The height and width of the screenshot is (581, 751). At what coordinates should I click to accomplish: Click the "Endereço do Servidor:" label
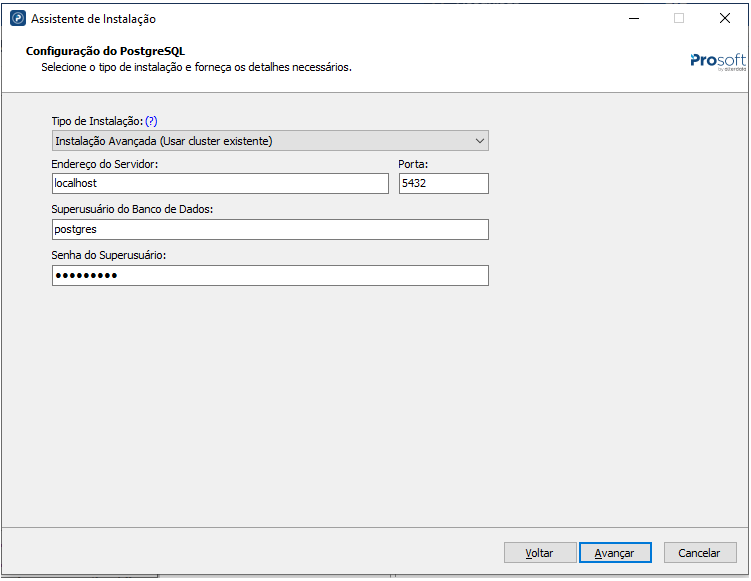(105, 164)
